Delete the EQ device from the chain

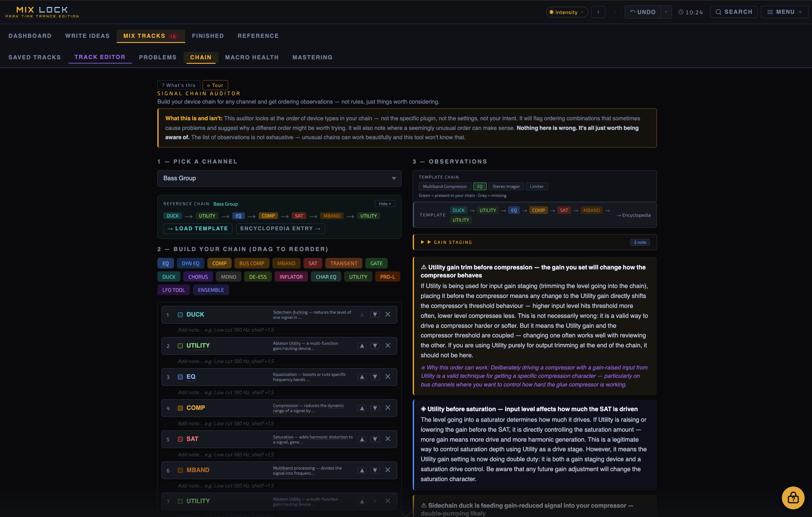tap(387, 377)
